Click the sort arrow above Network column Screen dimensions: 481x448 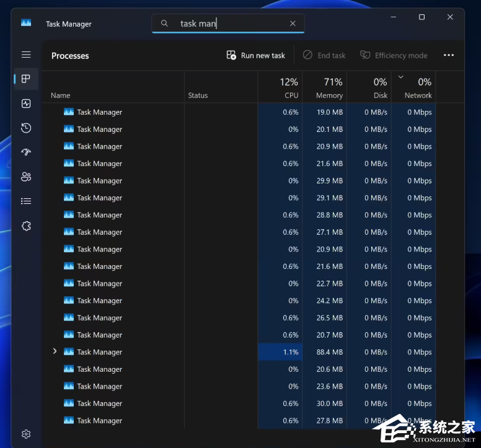tap(400, 77)
